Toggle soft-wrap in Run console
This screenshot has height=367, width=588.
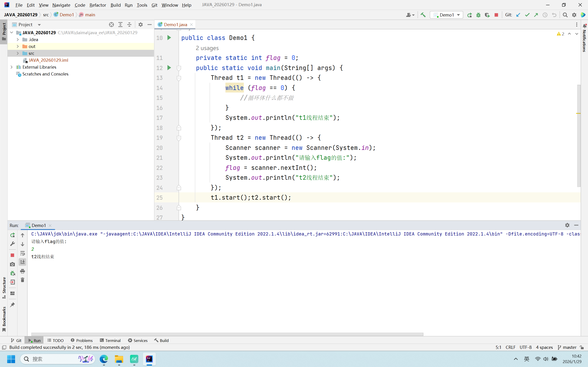[x=22, y=253]
